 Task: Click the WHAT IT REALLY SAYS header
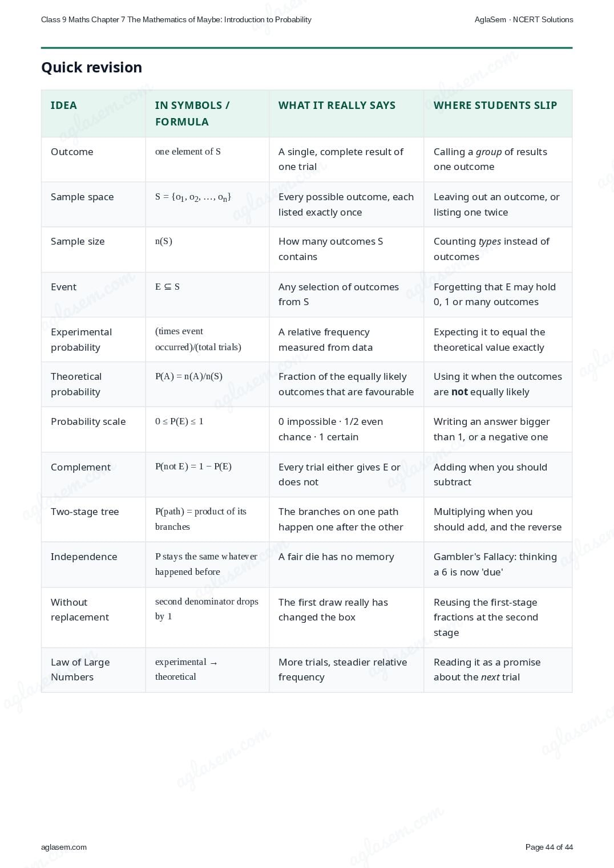click(337, 106)
